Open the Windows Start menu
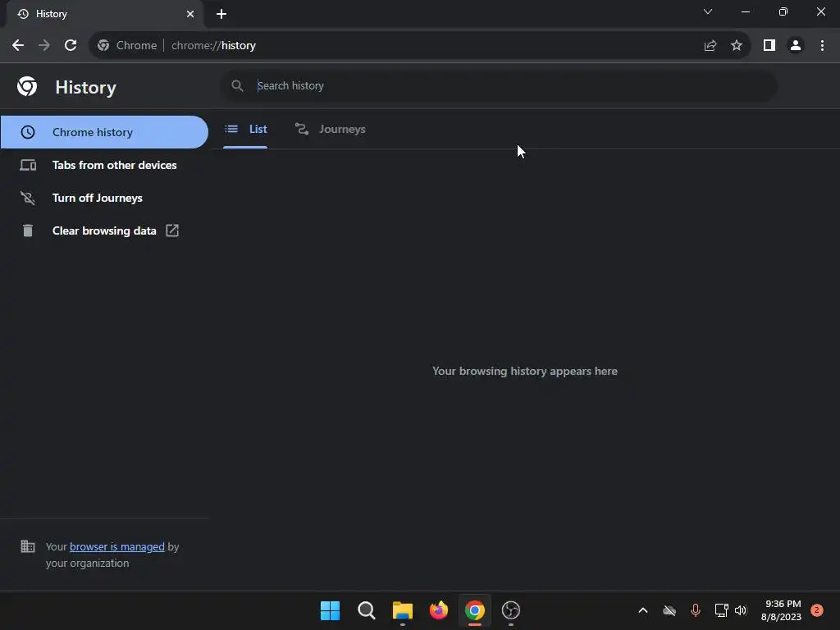This screenshot has width=840, height=630. point(330,610)
